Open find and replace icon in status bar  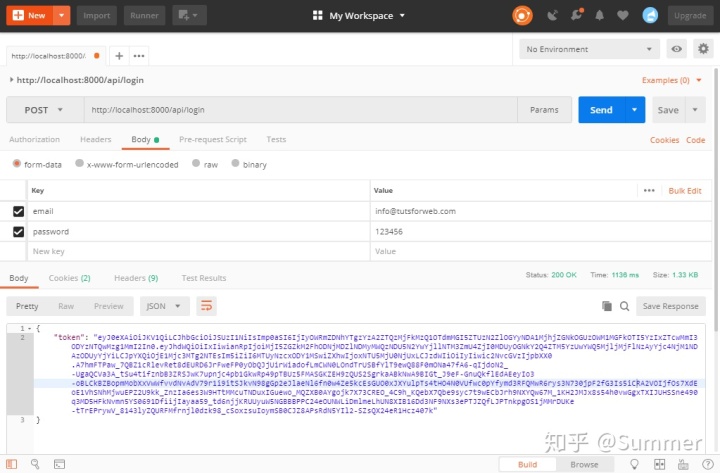click(35, 464)
